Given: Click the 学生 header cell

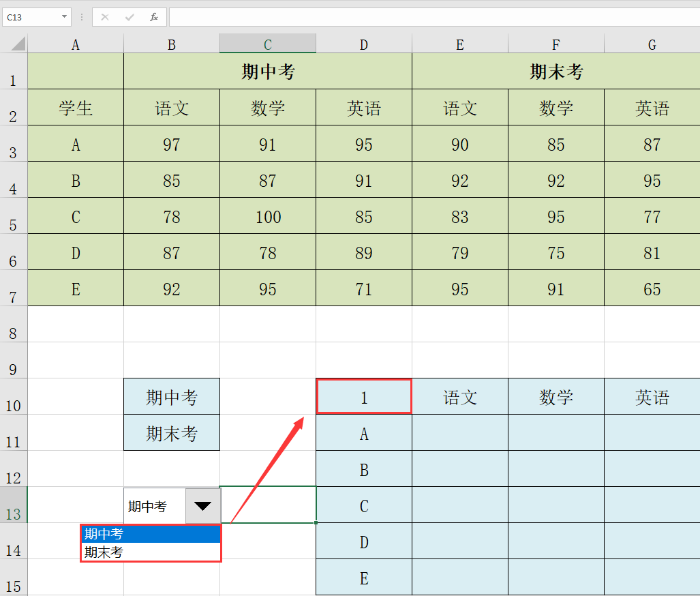Looking at the screenshot, I should [76, 108].
